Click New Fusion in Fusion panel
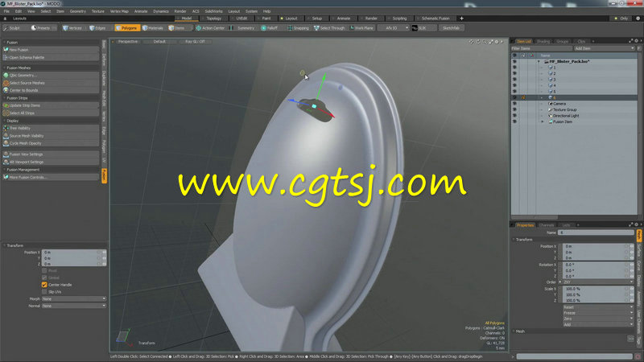This screenshot has height=362, width=644. pyautogui.click(x=51, y=50)
